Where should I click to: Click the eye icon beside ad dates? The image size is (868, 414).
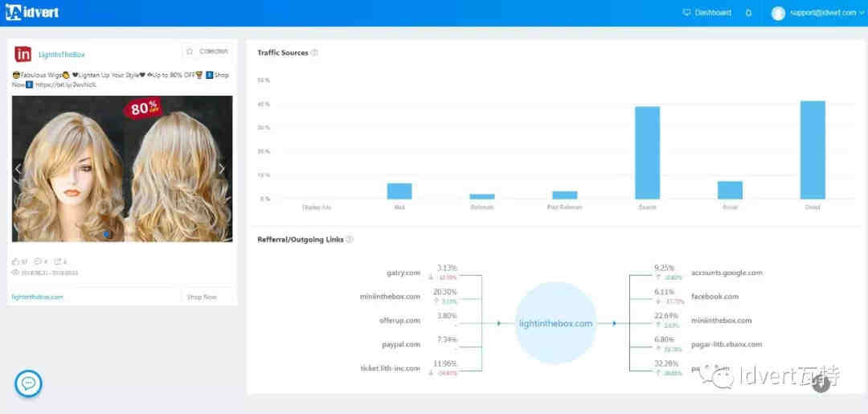coord(15,273)
